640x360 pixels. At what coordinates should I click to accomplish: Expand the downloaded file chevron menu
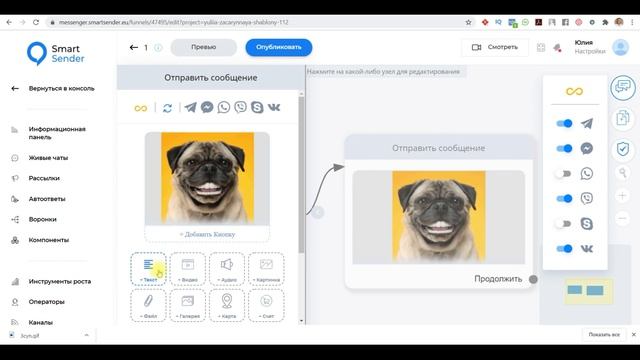point(87,335)
